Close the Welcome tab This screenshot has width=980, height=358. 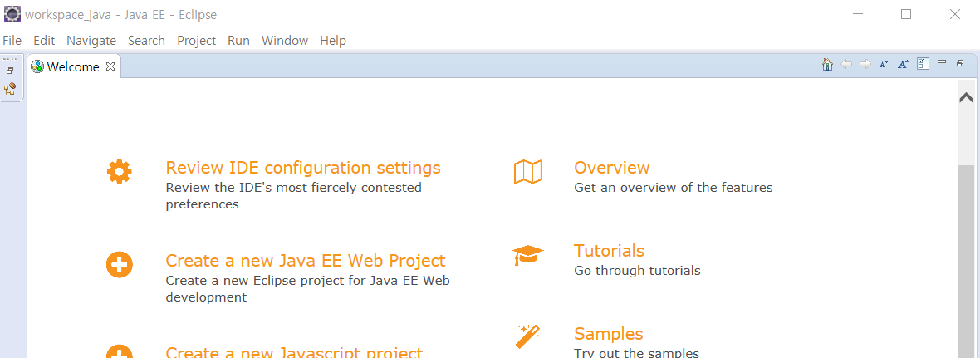tap(110, 66)
